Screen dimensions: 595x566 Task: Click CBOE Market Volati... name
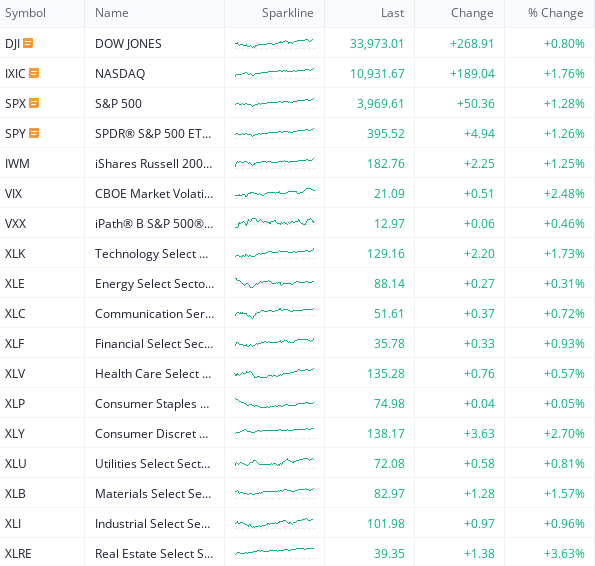[x=154, y=193]
